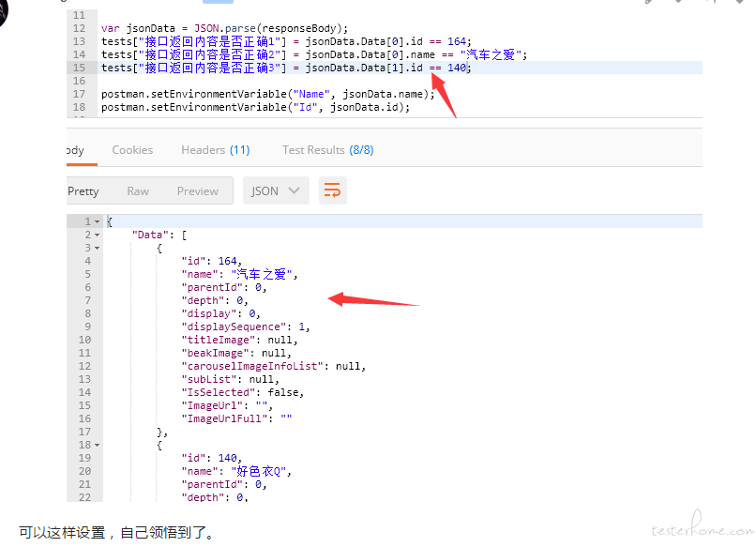Open the Test Results (8/8) tab
756x547 pixels.
point(328,150)
